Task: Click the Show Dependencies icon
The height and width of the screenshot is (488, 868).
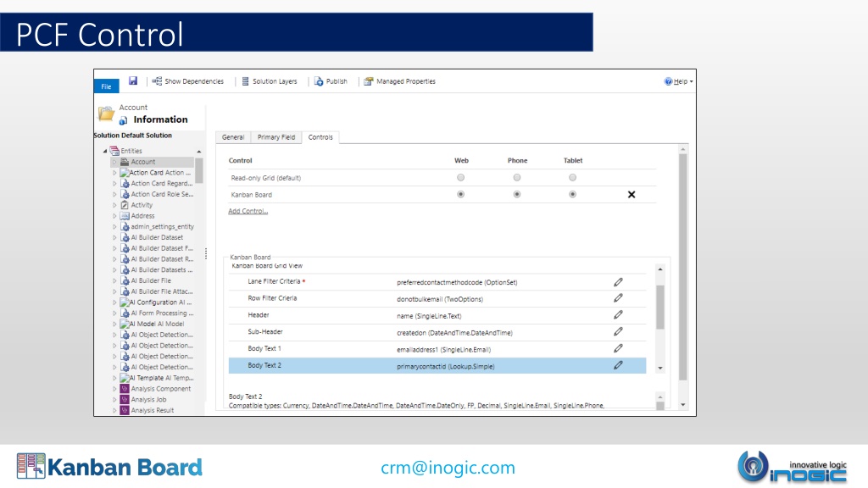Action: click(x=157, y=81)
